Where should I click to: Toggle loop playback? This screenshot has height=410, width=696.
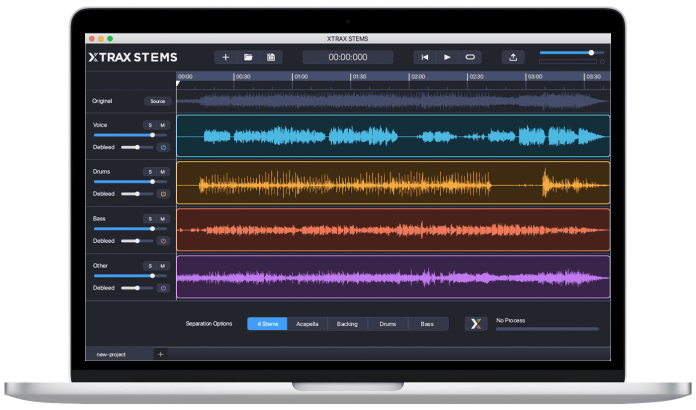click(x=470, y=57)
